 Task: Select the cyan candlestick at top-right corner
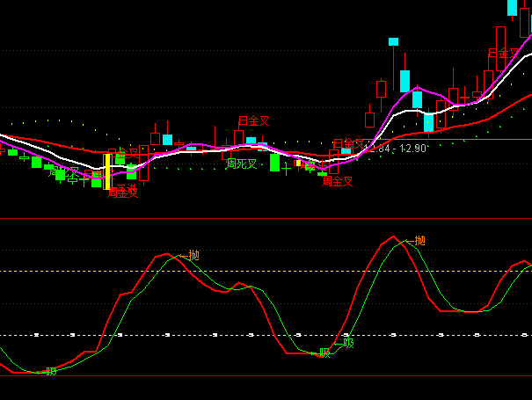click(x=512, y=7)
